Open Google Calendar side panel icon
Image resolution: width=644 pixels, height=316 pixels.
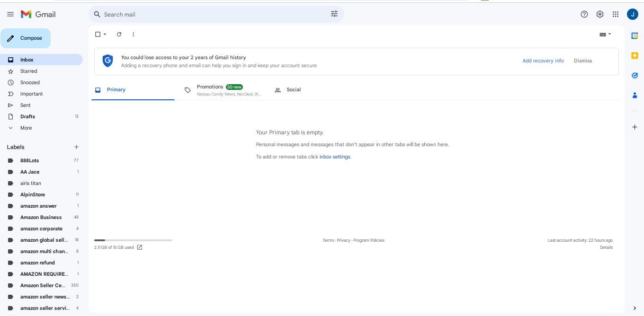coord(635,35)
